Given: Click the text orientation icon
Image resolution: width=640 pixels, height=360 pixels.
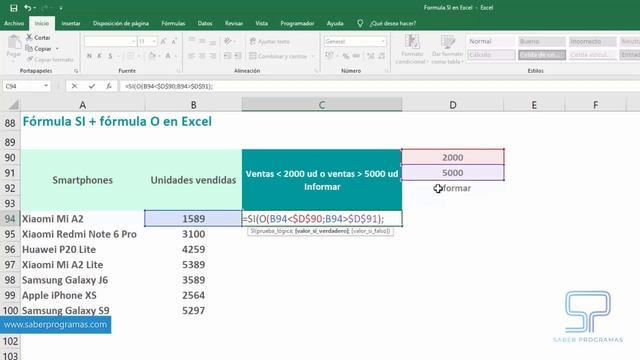Looking at the screenshot, I should pyautogui.click(x=228, y=41).
